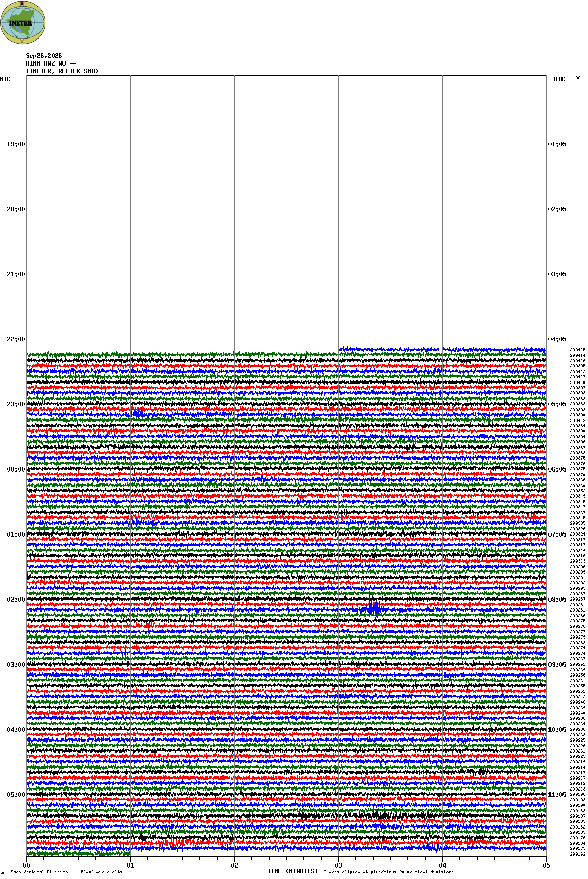Click the minute 01 tick on the time axis
This screenshot has height=879, width=588.
click(131, 865)
